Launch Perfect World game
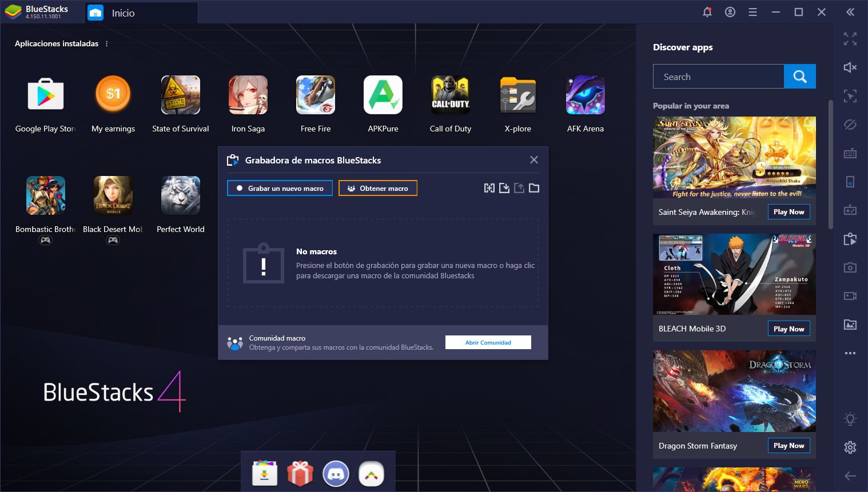868x492 pixels. pos(181,195)
